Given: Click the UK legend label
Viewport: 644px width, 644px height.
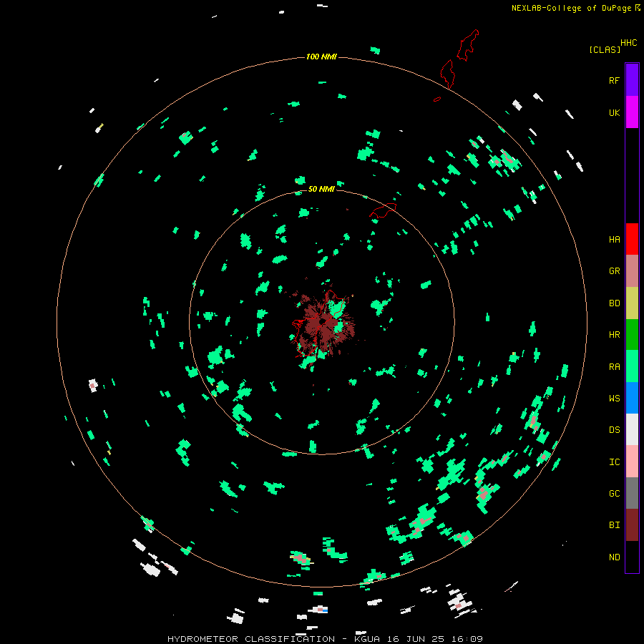Looking at the screenshot, I should pyautogui.click(x=614, y=112).
